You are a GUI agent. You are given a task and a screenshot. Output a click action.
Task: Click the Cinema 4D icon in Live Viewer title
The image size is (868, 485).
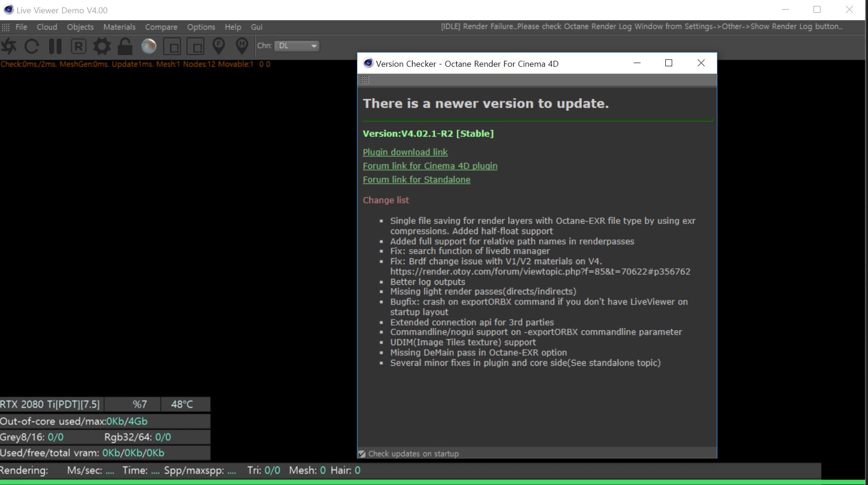click(8, 10)
